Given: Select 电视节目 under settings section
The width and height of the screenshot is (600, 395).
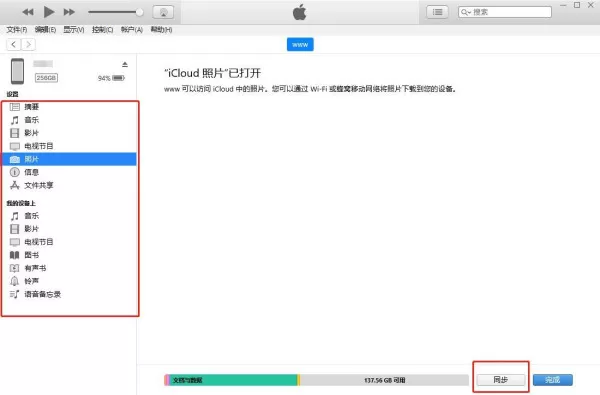Looking at the screenshot, I should click(69, 146).
